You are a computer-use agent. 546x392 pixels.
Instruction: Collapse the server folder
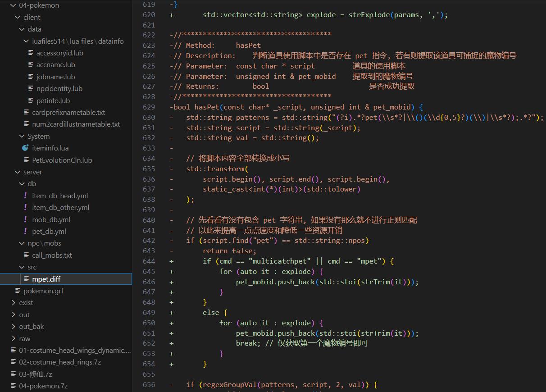coord(18,172)
